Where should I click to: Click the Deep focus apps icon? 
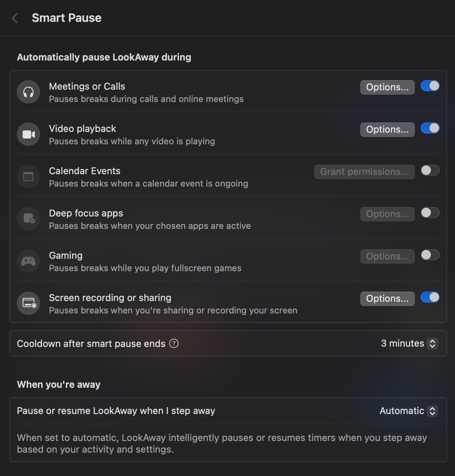point(28,219)
